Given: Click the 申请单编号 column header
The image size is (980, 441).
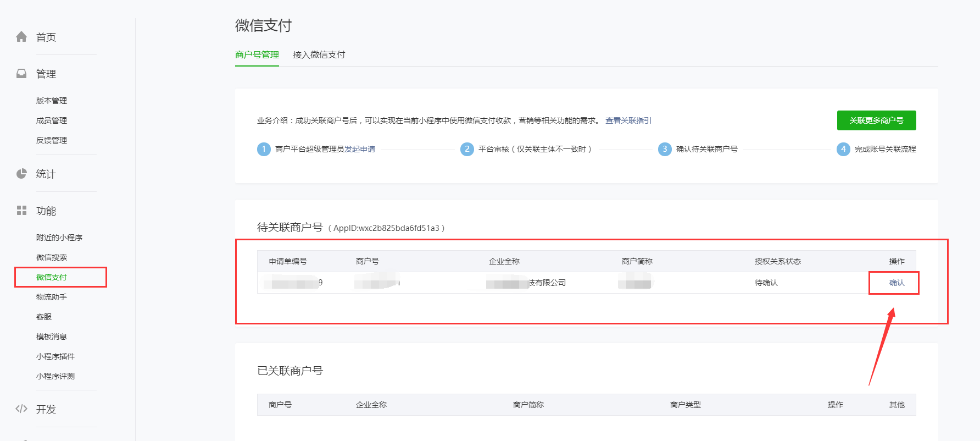Looking at the screenshot, I should pos(288,261).
